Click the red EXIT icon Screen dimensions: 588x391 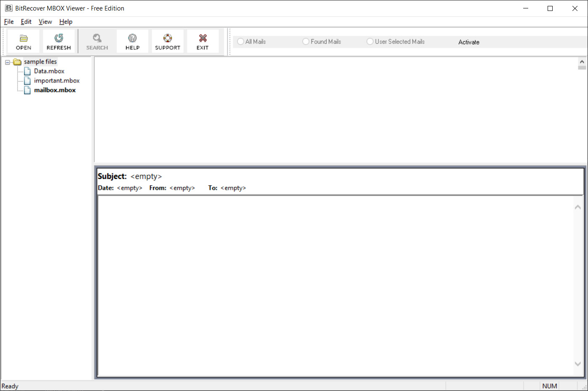coord(203,38)
